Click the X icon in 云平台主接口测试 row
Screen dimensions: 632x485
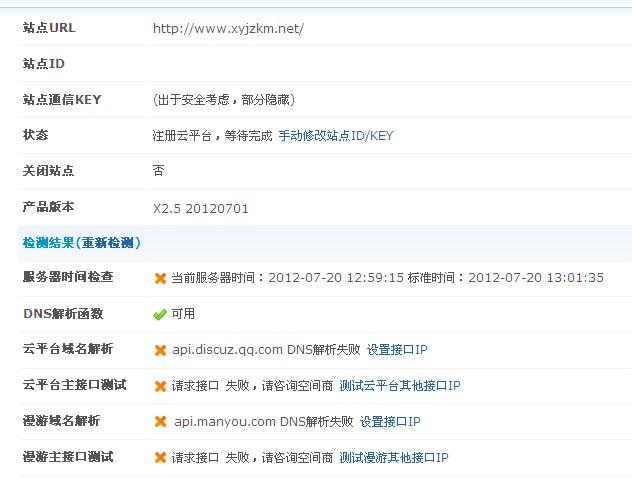pos(160,386)
